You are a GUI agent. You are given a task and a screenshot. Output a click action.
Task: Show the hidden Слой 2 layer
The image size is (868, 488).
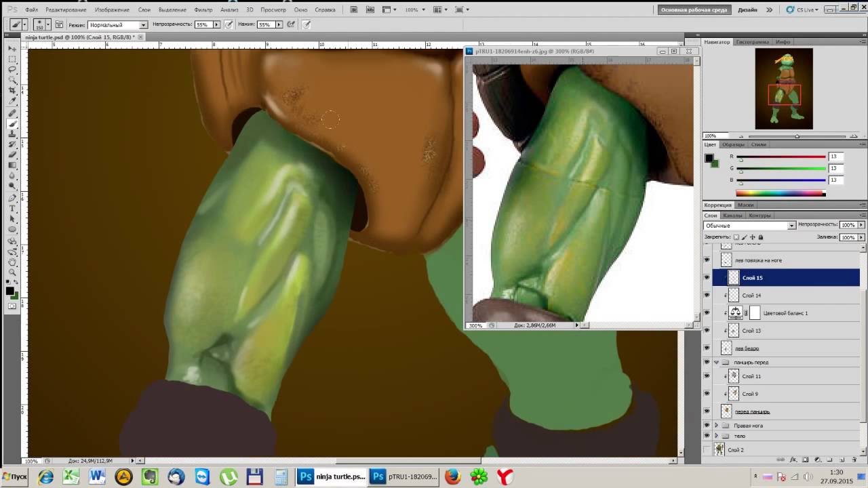707,449
